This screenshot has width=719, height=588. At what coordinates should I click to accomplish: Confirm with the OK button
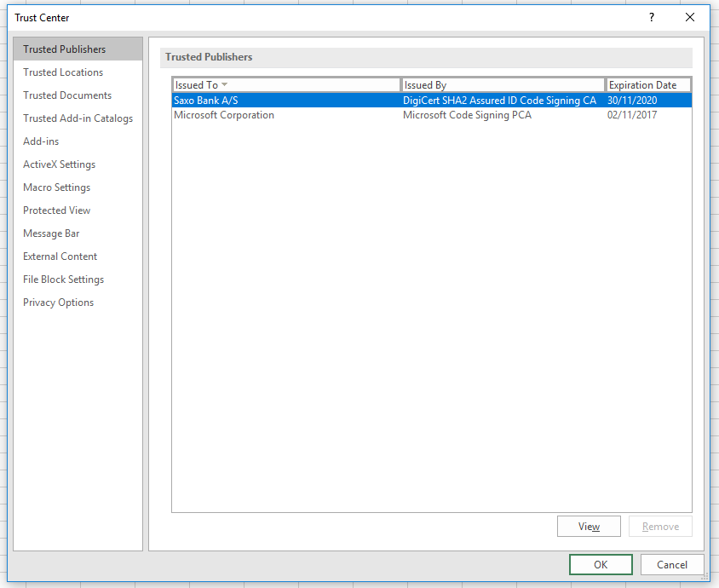click(601, 564)
